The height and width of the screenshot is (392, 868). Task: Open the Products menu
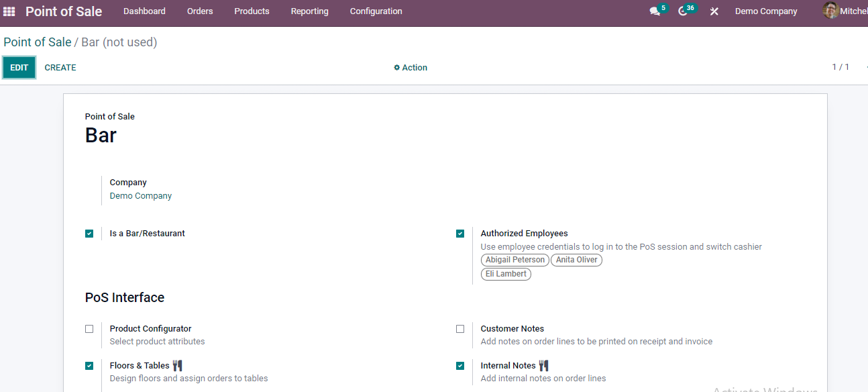[x=252, y=11]
